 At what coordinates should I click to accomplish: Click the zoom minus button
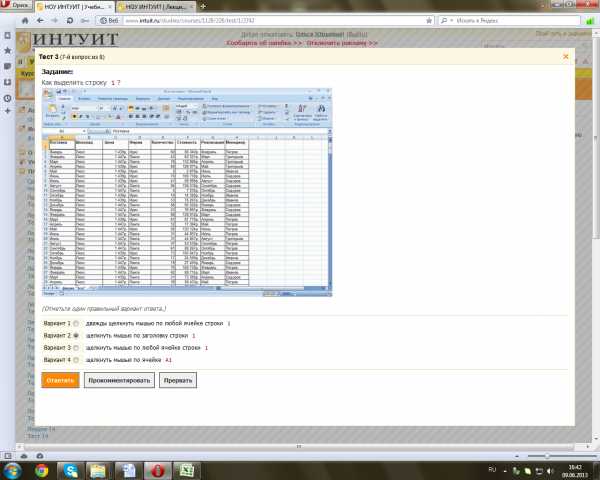517,456
